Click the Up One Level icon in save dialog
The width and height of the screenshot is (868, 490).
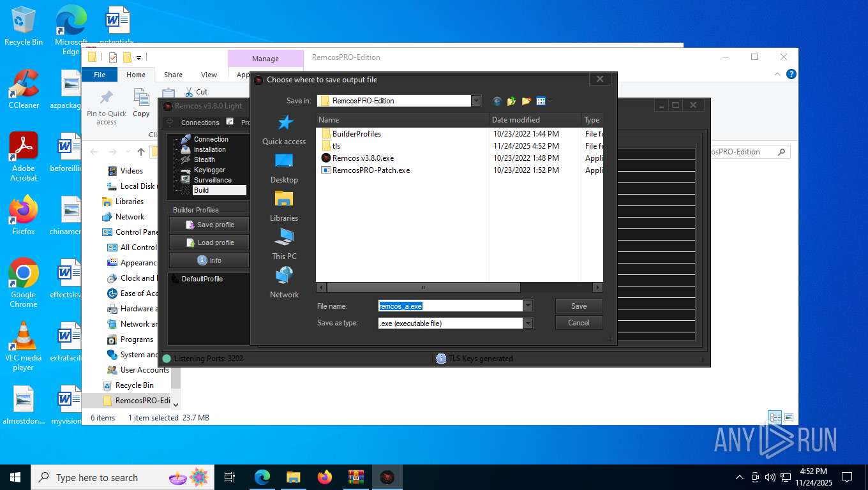click(x=511, y=101)
